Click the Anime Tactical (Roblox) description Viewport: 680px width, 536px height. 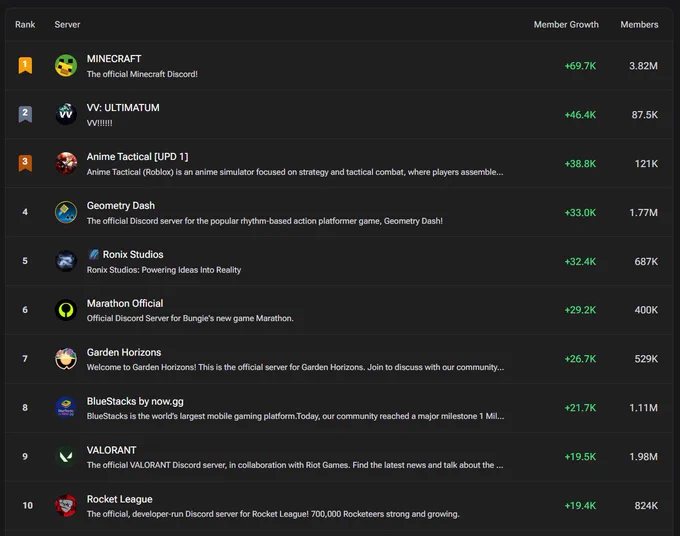point(295,172)
